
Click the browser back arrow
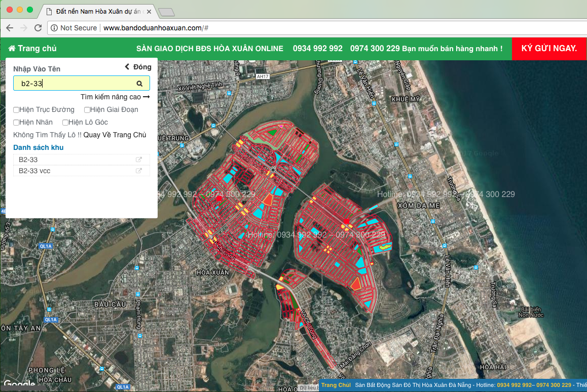tap(10, 28)
